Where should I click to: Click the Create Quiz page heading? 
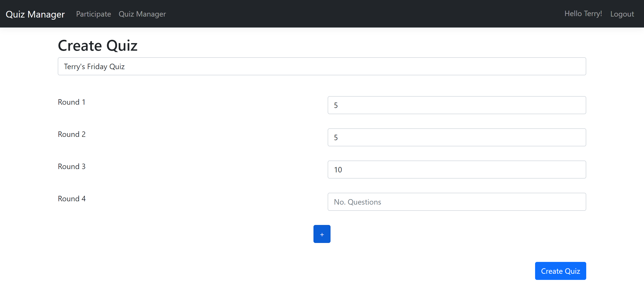(98, 45)
